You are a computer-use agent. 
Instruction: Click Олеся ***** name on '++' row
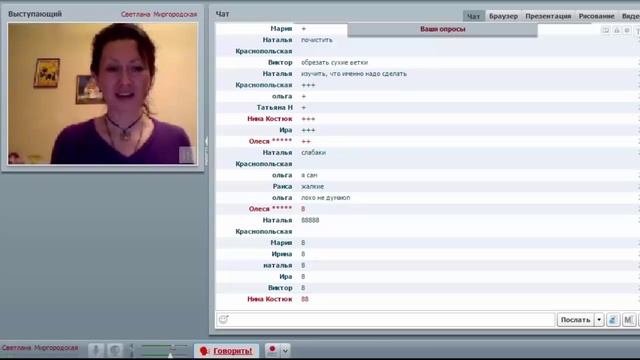coord(270,141)
